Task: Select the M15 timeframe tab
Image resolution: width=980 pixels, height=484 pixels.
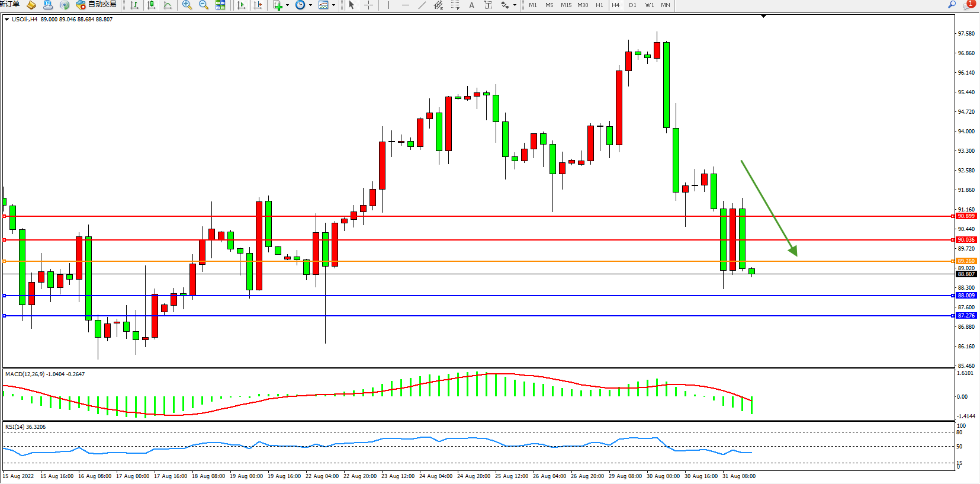Action: tap(566, 5)
